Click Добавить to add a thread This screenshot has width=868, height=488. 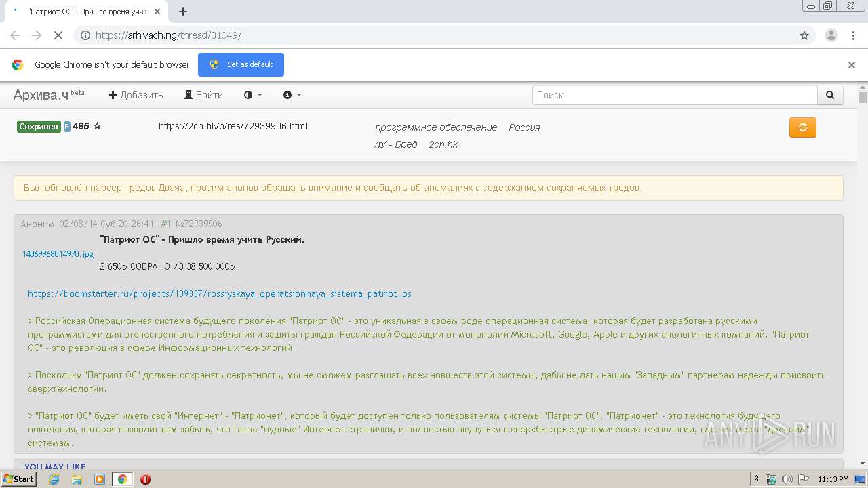click(136, 95)
